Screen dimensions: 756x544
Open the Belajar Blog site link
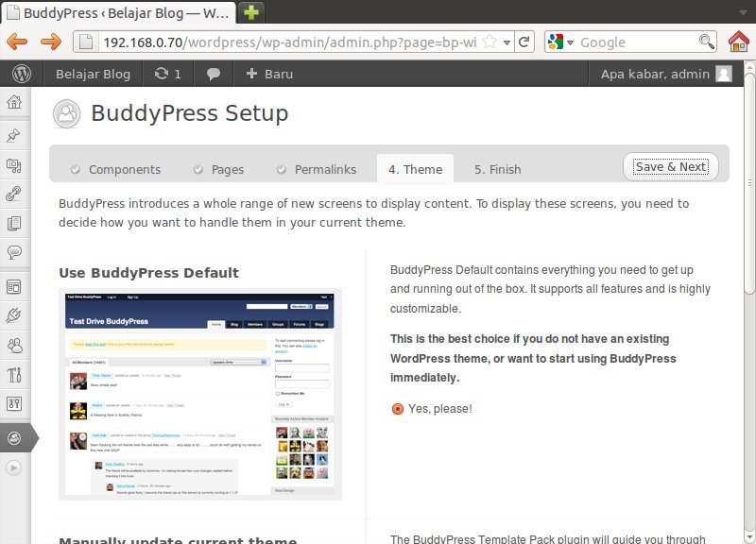(93, 74)
